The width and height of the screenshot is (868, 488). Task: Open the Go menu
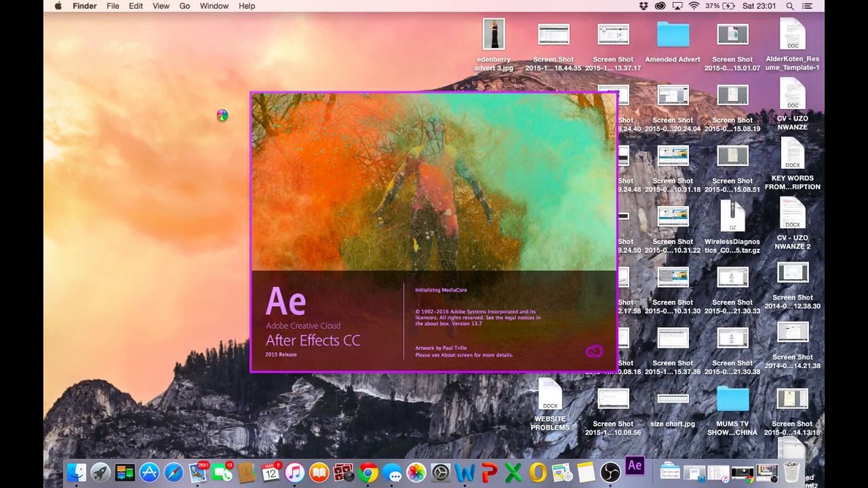coord(184,6)
